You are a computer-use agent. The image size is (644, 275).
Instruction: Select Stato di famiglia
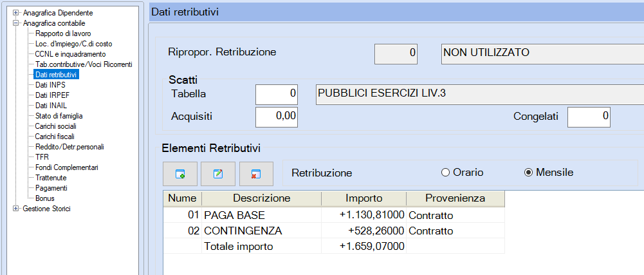(x=59, y=116)
